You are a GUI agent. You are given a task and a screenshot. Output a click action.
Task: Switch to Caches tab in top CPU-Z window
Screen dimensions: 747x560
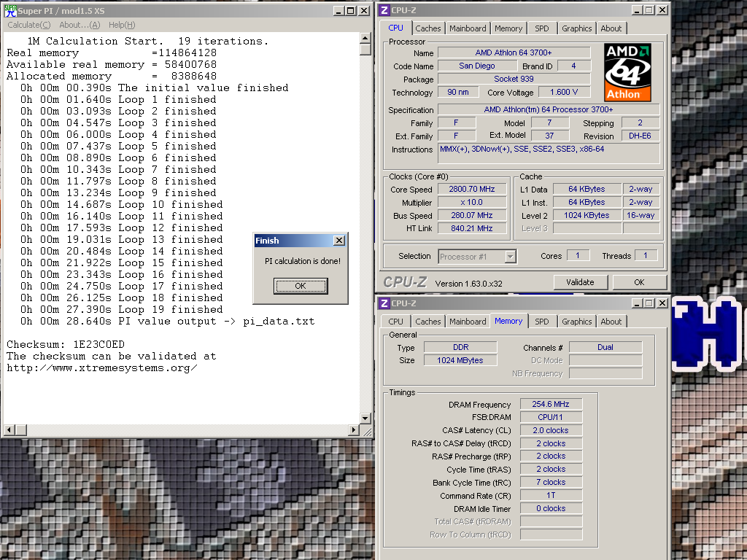pos(427,28)
